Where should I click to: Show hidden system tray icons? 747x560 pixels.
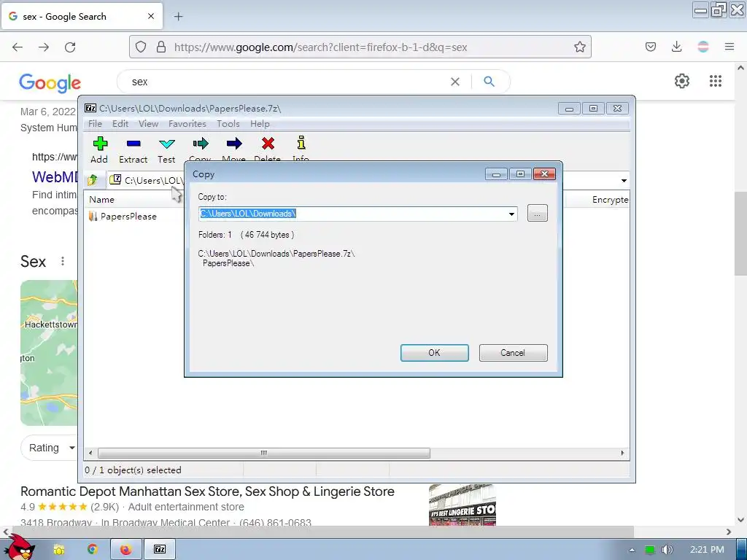(632, 550)
